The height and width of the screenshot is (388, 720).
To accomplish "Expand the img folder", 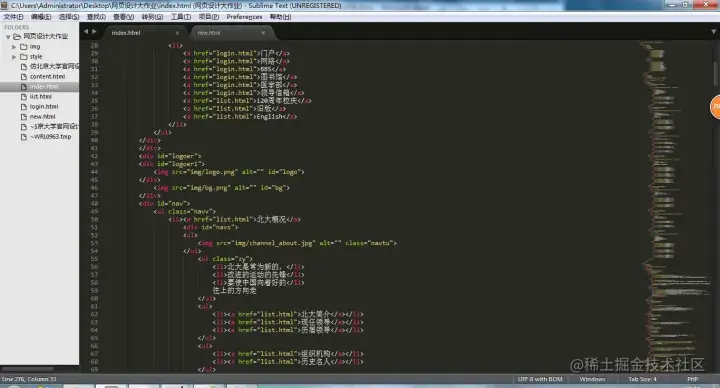I will [x=14, y=47].
